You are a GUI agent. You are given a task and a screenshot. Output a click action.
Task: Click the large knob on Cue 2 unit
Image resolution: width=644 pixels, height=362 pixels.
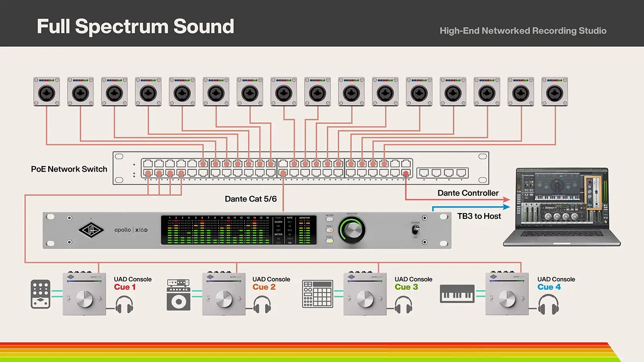pos(224,299)
